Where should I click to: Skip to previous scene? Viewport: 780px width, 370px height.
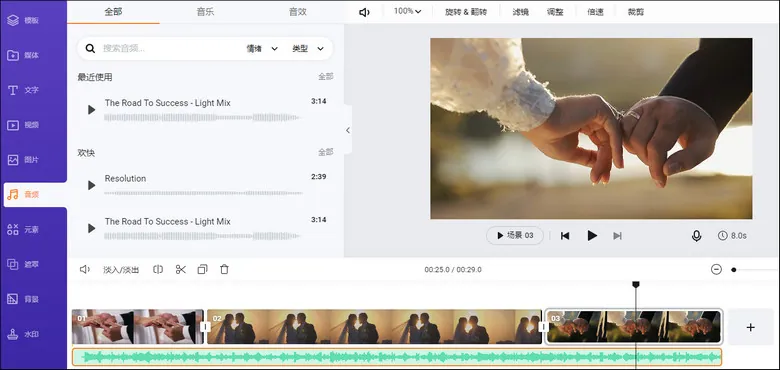565,236
